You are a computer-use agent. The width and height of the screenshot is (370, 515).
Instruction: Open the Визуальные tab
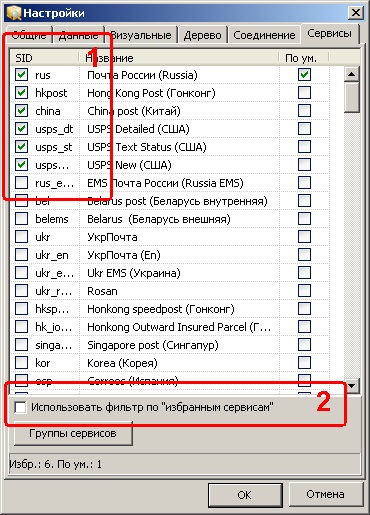(x=141, y=35)
